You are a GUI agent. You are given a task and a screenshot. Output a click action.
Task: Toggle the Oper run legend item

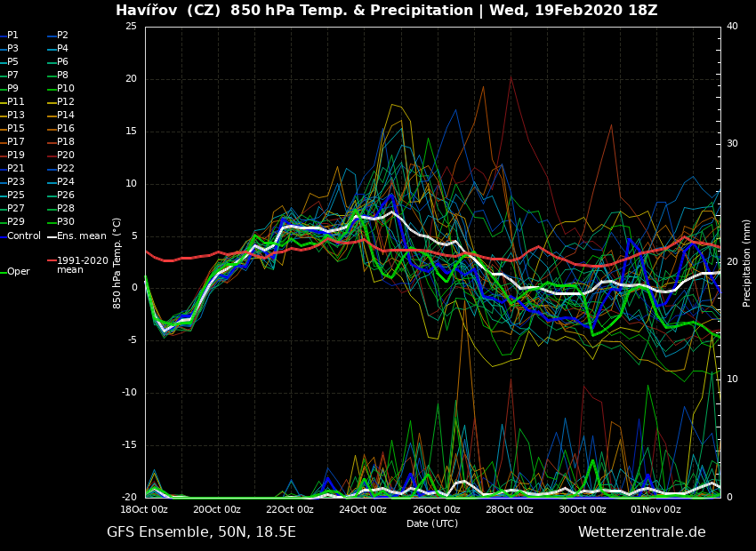[x=18, y=272]
